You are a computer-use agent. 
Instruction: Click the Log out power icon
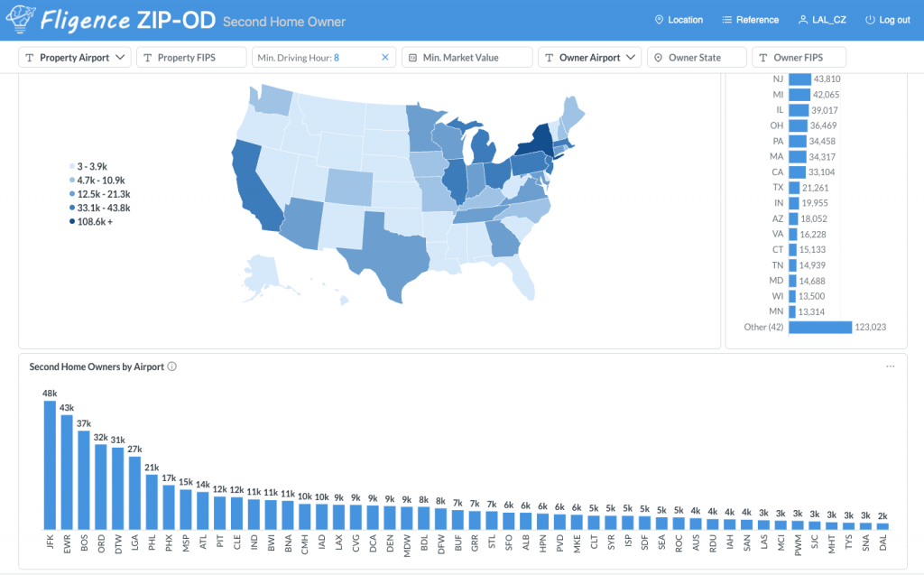pyautogui.click(x=870, y=20)
